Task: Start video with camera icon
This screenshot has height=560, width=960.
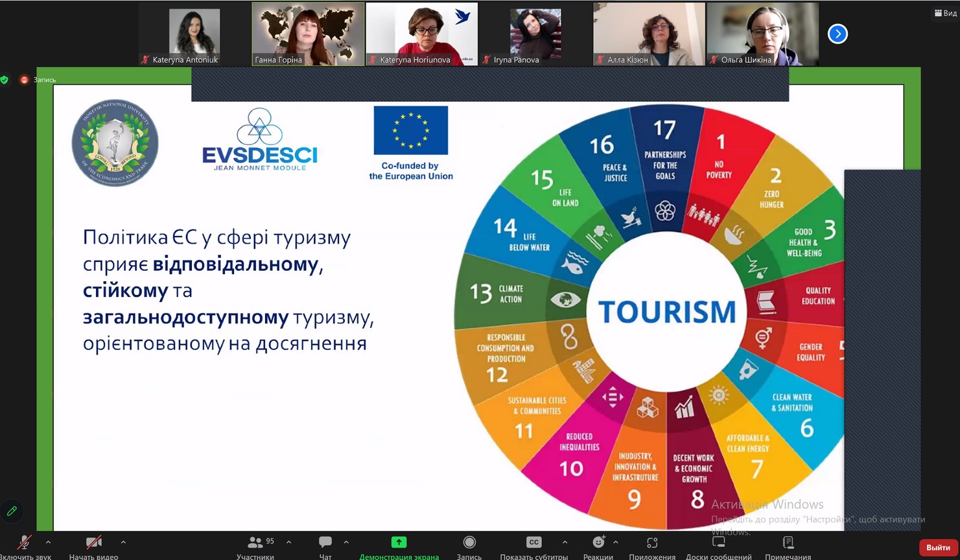Action: (x=93, y=542)
